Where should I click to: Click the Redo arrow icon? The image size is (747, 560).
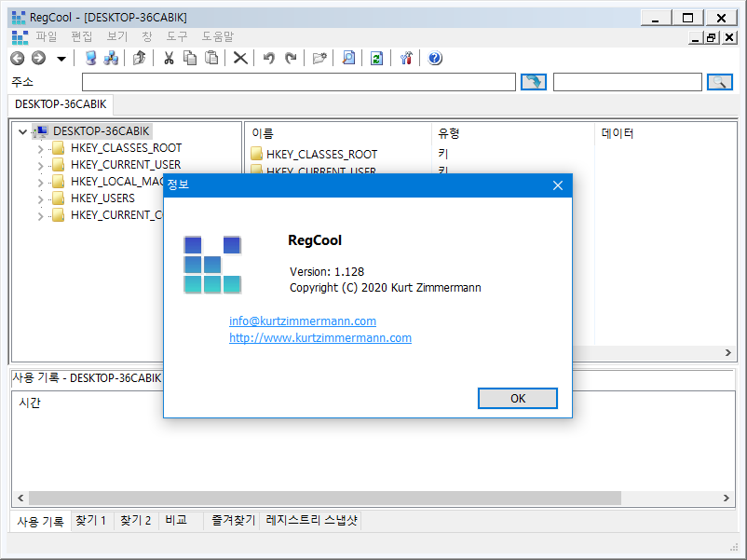291,58
